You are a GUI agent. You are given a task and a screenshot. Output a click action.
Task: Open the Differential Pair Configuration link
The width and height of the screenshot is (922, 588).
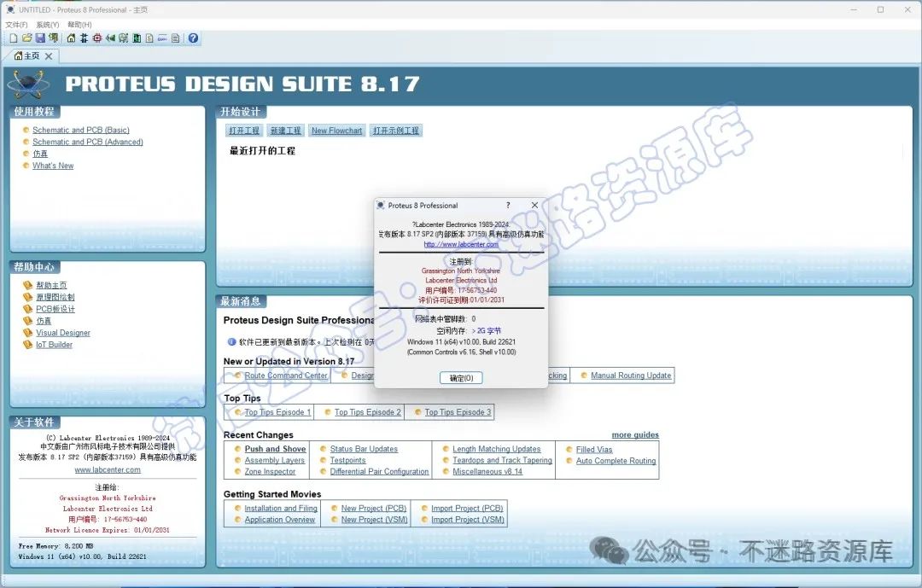pos(379,472)
